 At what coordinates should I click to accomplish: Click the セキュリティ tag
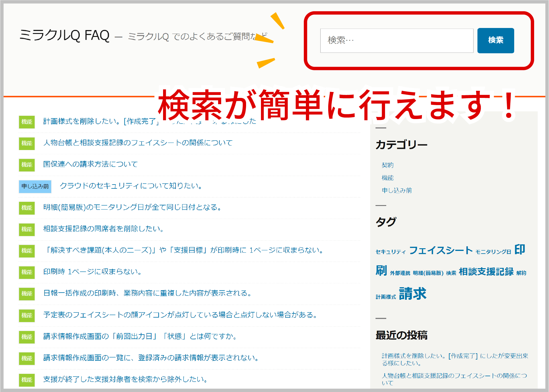(390, 252)
